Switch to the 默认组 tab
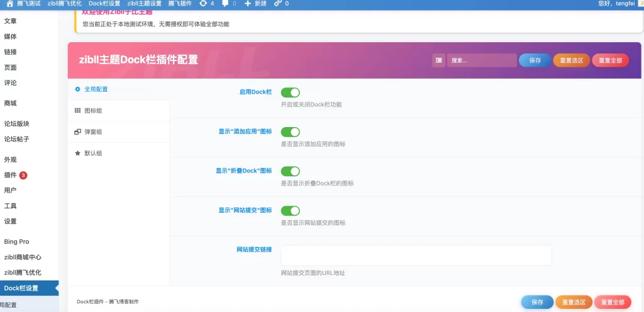This screenshot has height=312, width=644. 118,153
